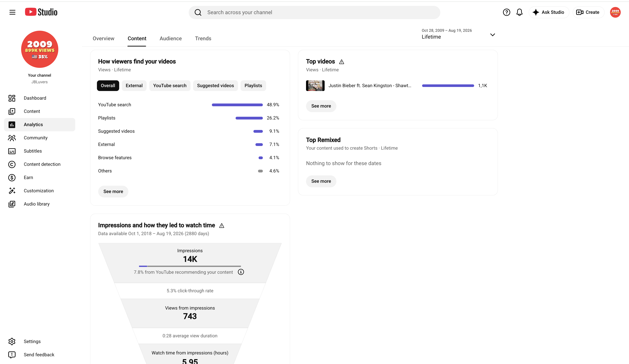Select the Suggested videos chip

pyautogui.click(x=215, y=85)
